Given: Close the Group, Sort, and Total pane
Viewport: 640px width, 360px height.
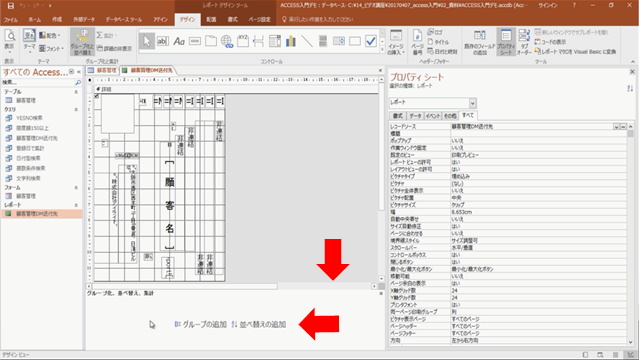Looking at the screenshot, I should (381, 293).
